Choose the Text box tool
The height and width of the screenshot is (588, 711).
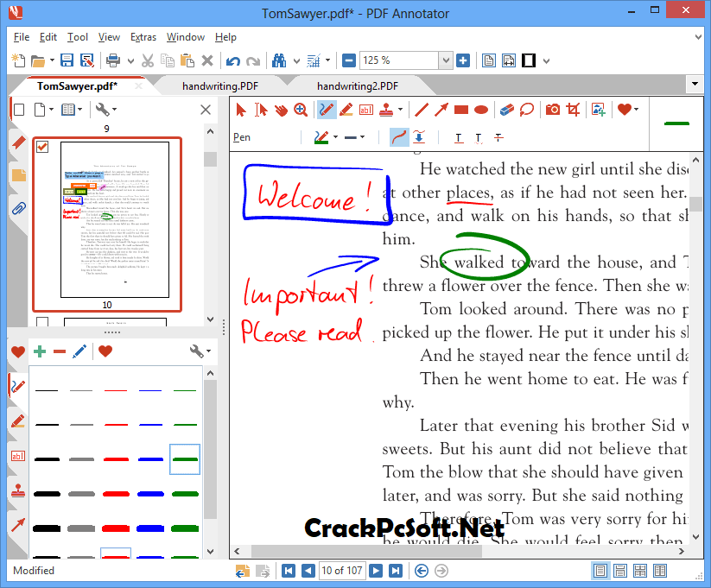click(x=366, y=110)
